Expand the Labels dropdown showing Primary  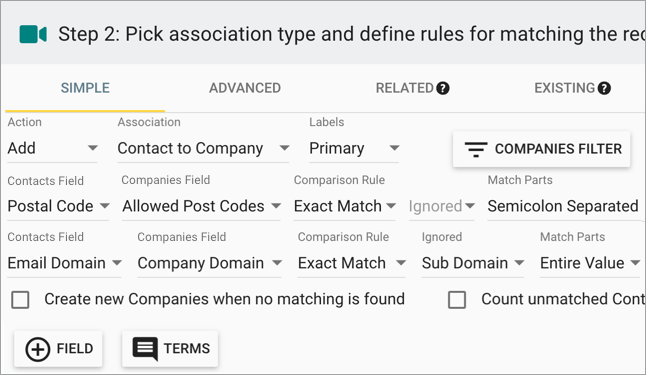[x=354, y=148]
